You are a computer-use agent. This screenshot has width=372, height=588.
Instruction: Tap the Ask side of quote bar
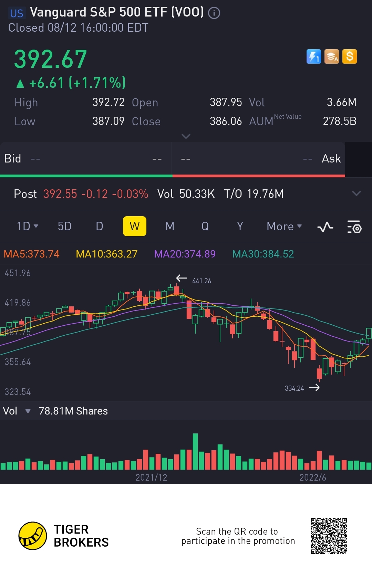point(259,159)
